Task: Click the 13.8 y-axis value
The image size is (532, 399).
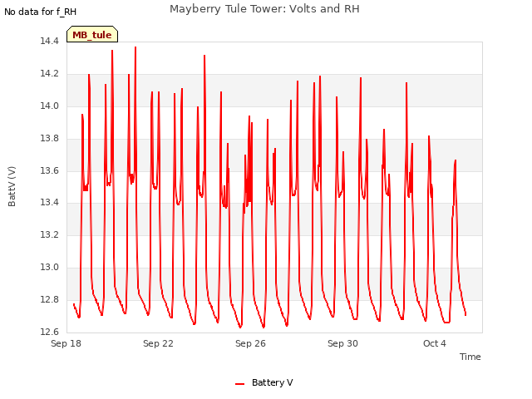Action: [x=50, y=139]
